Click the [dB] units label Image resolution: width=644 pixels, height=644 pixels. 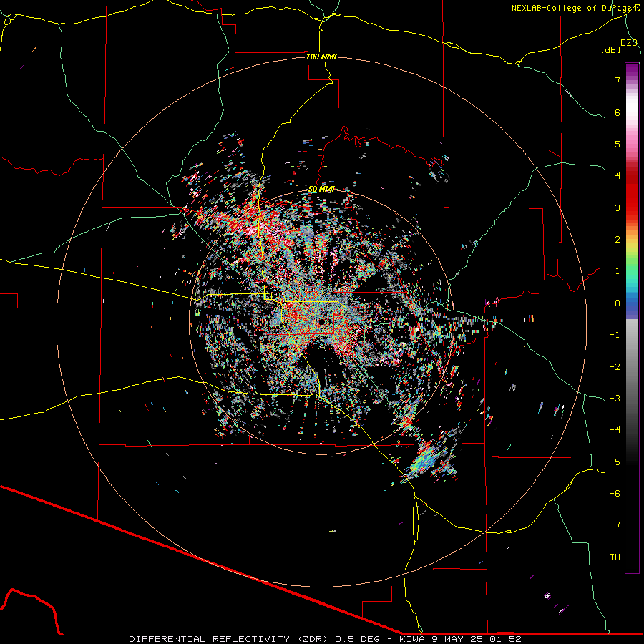click(x=611, y=49)
